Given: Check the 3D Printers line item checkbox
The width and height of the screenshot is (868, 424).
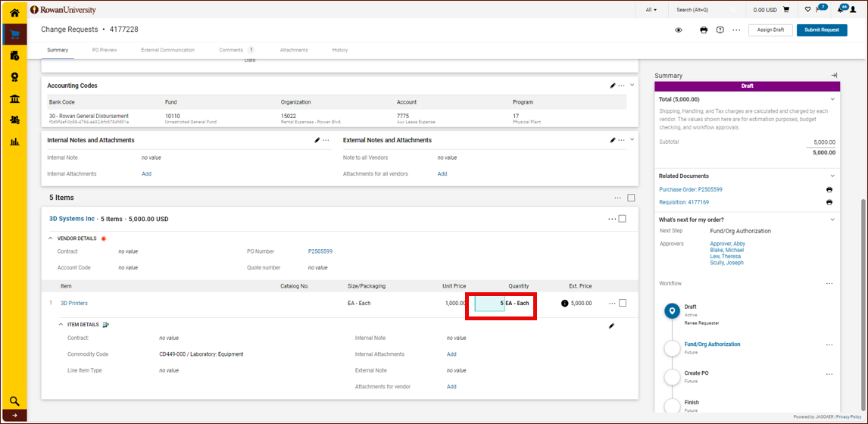Looking at the screenshot, I should [623, 303].
